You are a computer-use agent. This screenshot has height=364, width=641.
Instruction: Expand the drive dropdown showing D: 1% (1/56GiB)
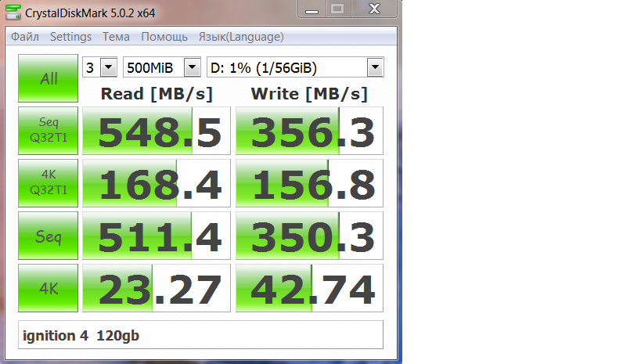(x=375, y=67)
